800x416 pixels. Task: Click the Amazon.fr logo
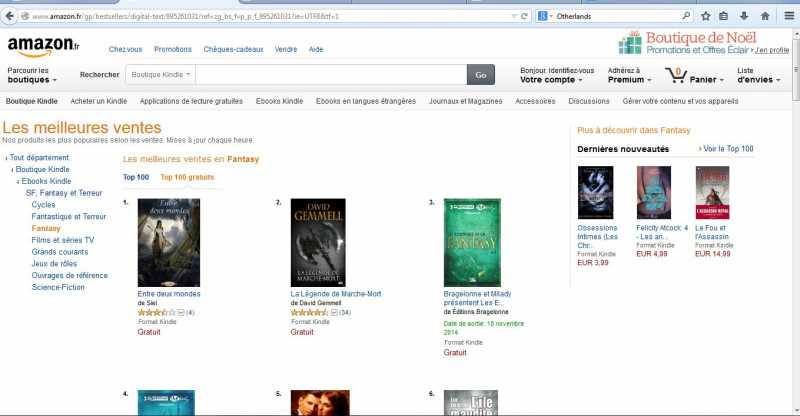(x=43, y=47)
